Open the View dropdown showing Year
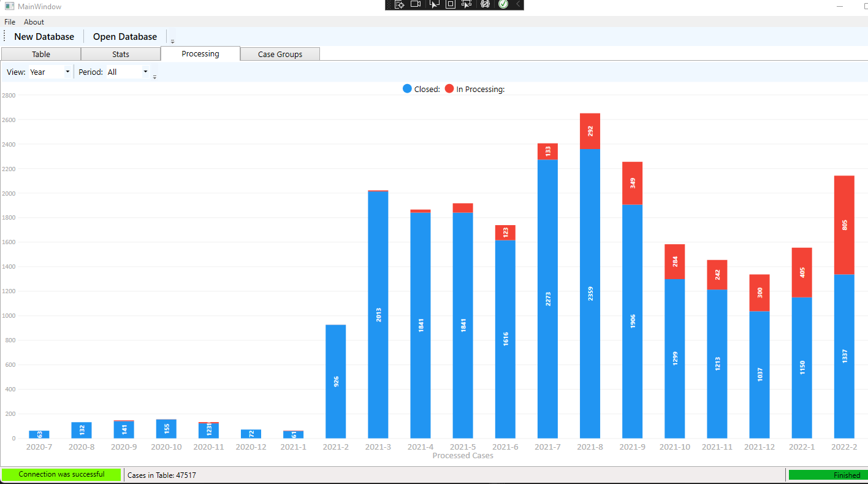The height and width of the screenshot is (484, 868). tap(50, 72)
